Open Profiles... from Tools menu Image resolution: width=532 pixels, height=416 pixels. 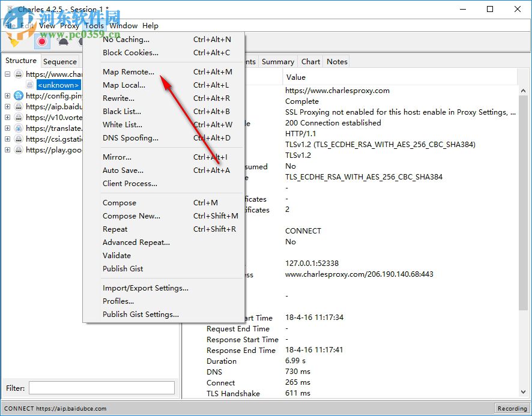click(x=163, y=301)
